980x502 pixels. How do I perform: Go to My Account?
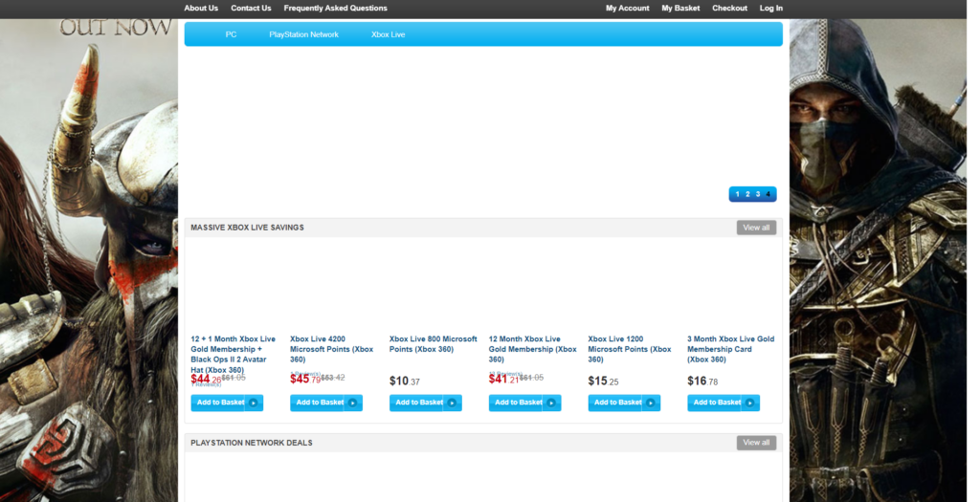point(627,8)
